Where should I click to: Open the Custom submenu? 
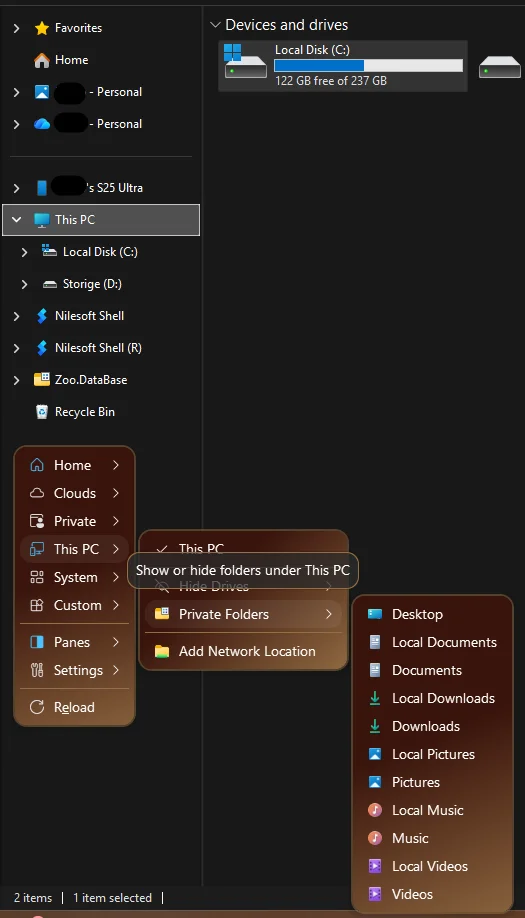click(x=74, y=605)
